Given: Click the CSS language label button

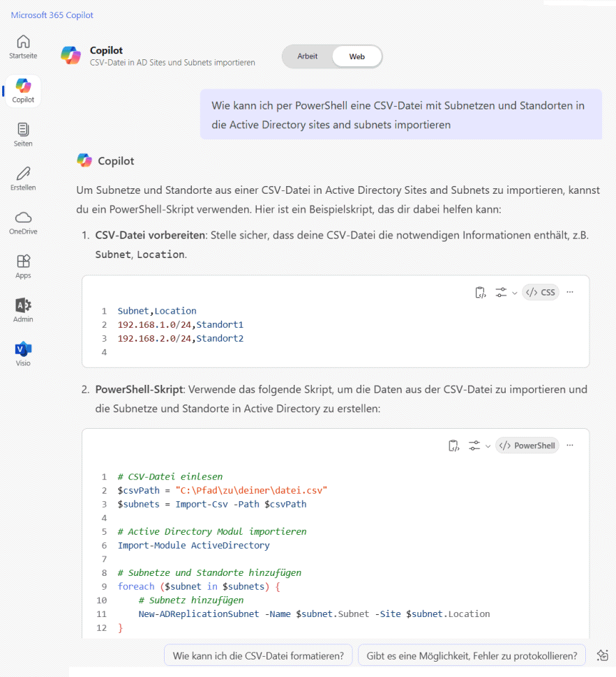Looking at the screenshot, I should pos(541,292).
